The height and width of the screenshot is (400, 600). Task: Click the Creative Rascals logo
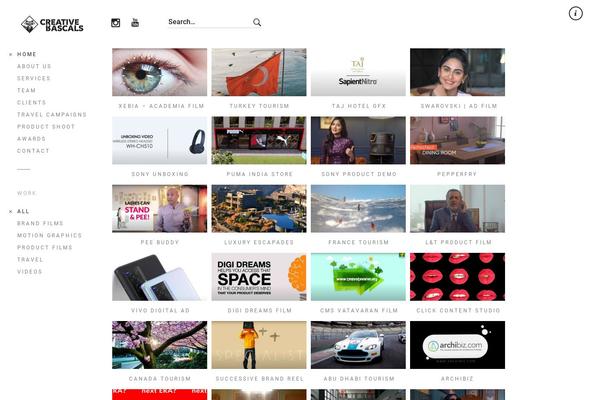pos(52,24)
